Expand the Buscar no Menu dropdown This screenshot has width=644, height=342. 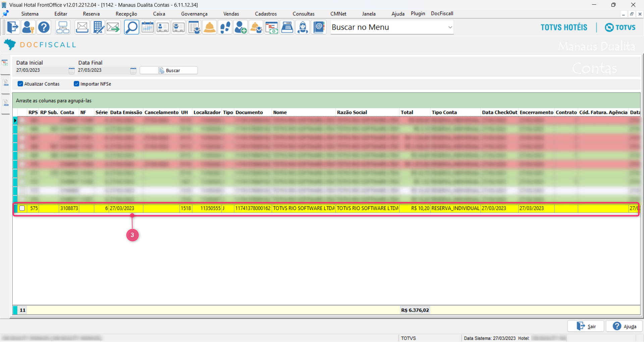[x=450, y=27]
